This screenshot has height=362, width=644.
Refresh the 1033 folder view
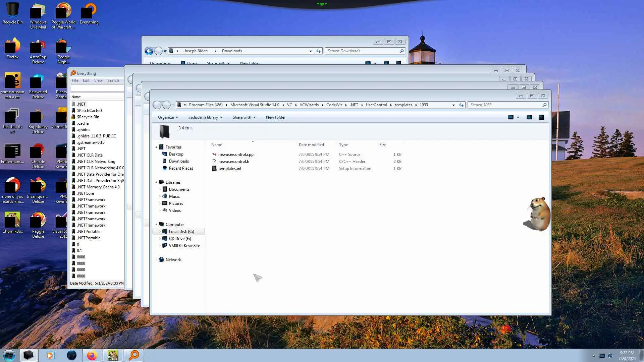click(461, 105)
